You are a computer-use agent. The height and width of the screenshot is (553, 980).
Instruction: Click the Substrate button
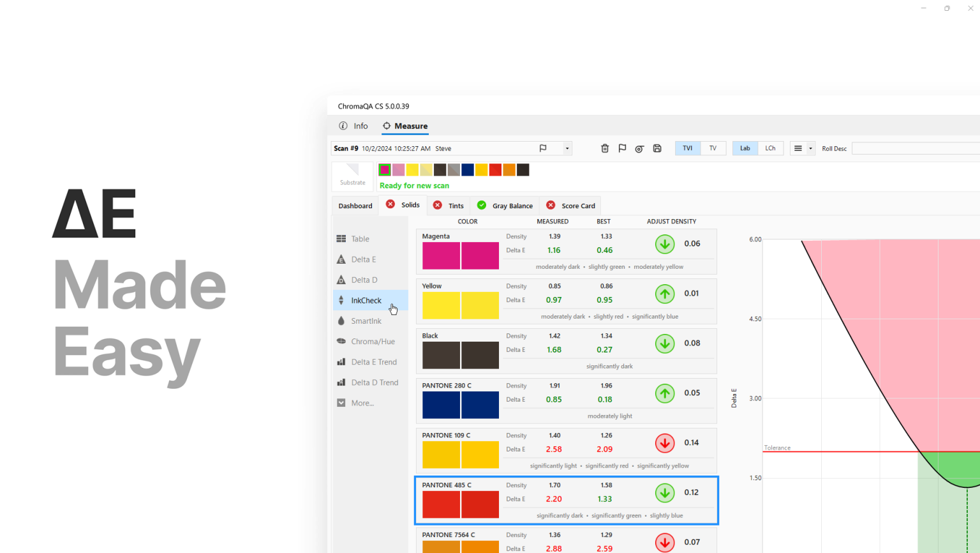[352, 175]
